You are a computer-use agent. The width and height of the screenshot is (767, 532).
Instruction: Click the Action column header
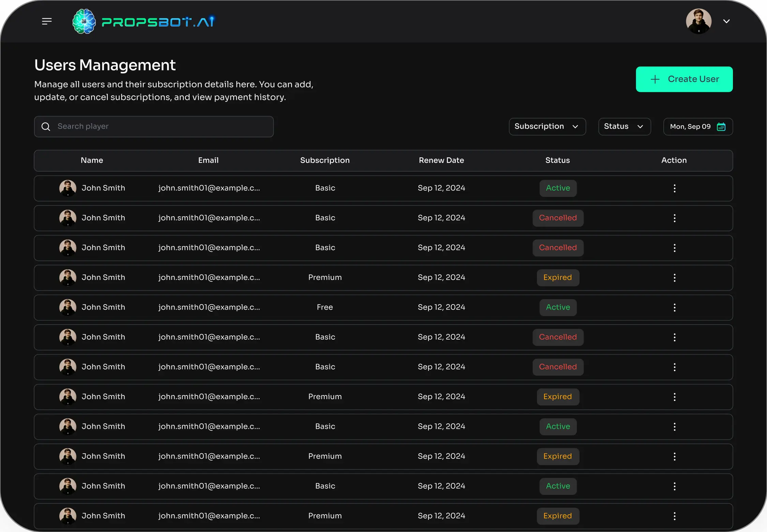pos(674,160)
